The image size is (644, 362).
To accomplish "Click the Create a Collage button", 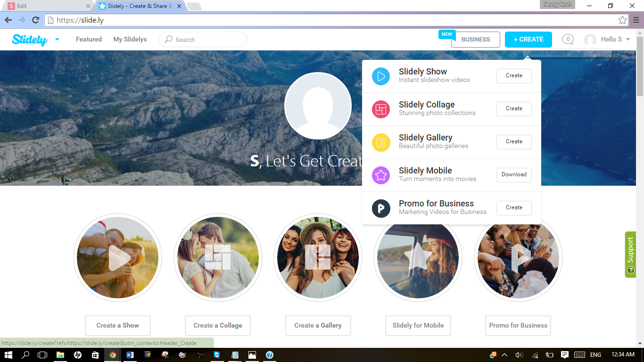I will pos(218,326).
